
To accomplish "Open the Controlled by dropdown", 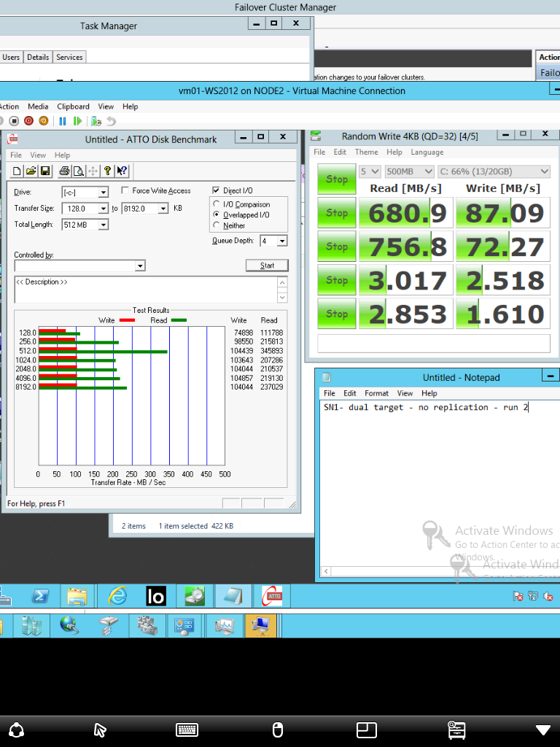I will 140,266.
